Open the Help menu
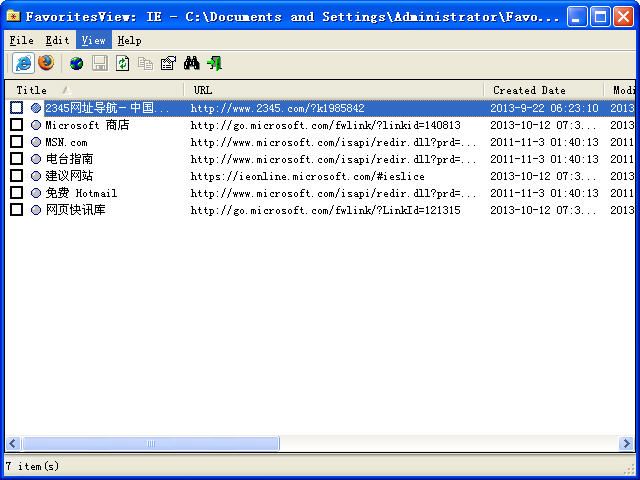The image size is (640, 480). click(129, 40)
